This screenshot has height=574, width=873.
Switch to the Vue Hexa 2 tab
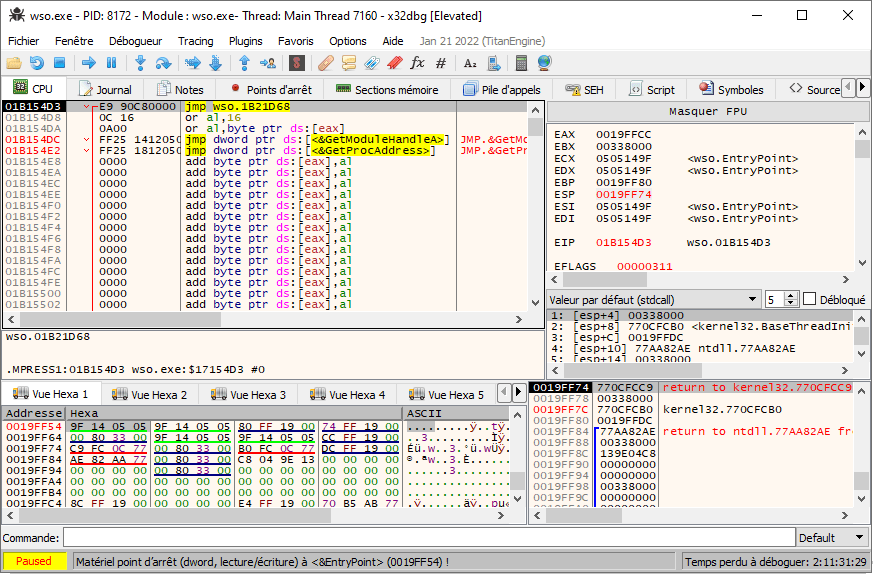pyautogui.click(x=148, y=394)
